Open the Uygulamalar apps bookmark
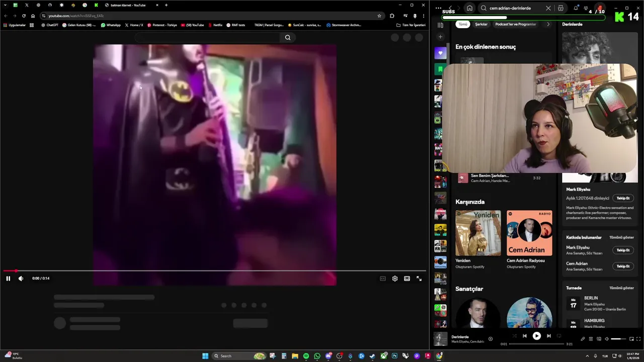This screenshot has height=362, width=644. click(15, 25)
